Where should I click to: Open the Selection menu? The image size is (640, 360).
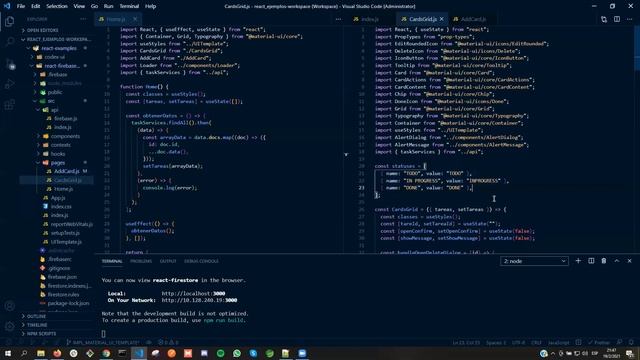(x=57, y=6)
